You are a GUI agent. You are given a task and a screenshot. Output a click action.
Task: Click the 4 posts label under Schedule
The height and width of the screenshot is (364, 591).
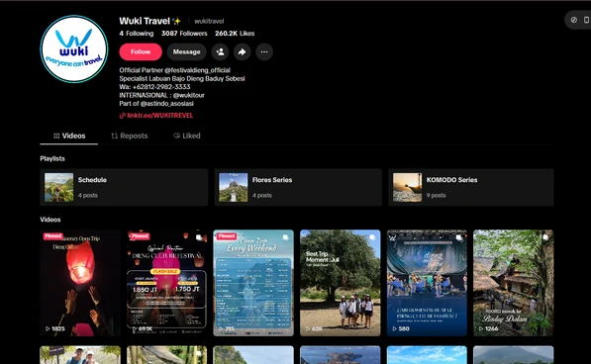[x=88, y=196]
